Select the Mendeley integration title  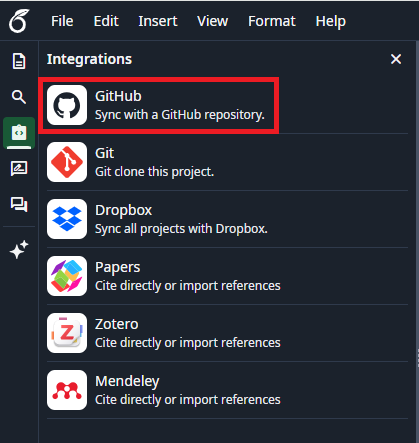tap(127, 381)
